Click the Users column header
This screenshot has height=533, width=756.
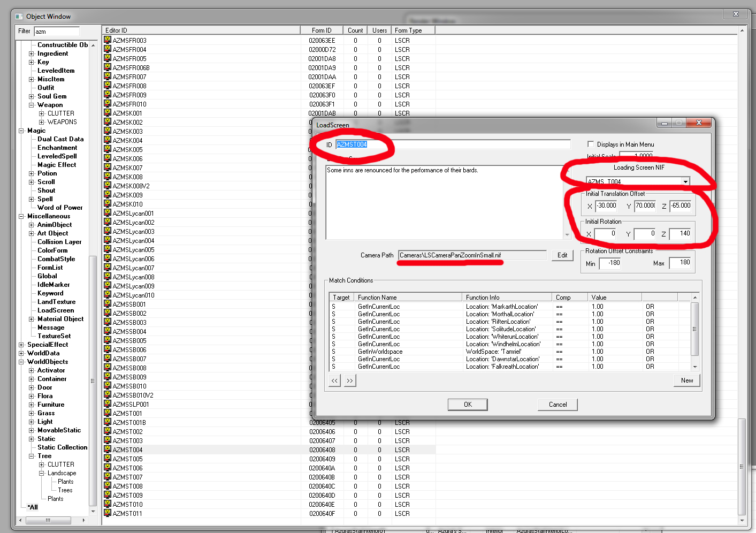[x=379, y=31]
